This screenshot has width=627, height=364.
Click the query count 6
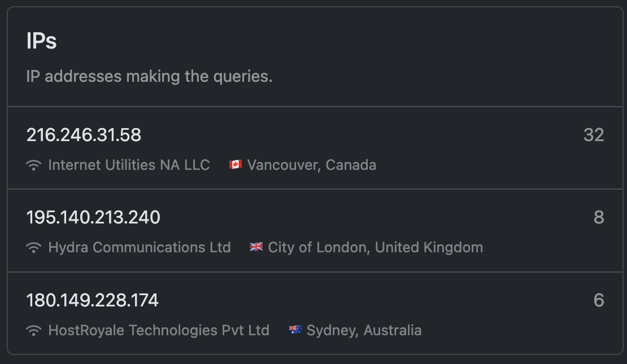coord(599,300)
